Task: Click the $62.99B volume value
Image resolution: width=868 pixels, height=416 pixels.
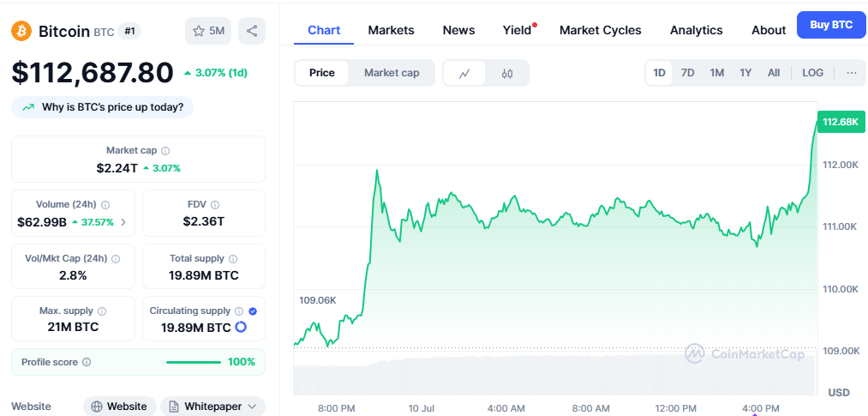Action: [x=42, y=222]
